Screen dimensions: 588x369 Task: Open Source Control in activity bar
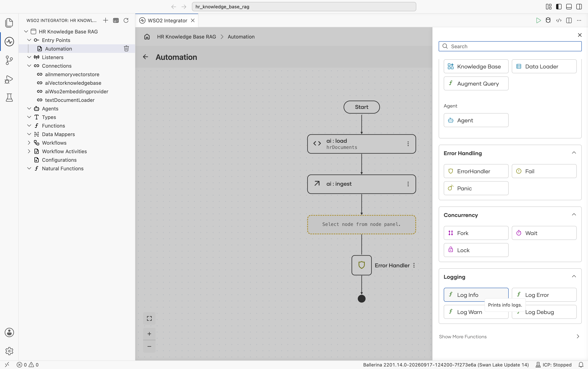(x=9, y=60)
